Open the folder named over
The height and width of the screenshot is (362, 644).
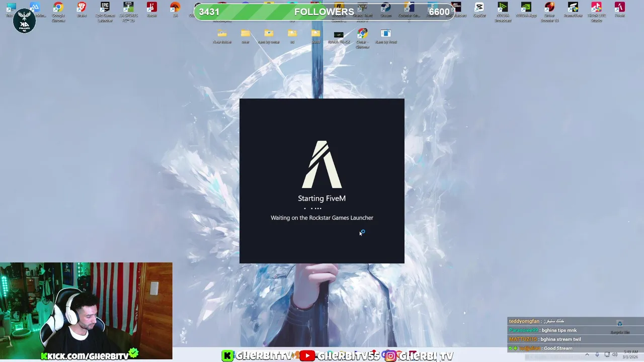[x=245, y=36]
